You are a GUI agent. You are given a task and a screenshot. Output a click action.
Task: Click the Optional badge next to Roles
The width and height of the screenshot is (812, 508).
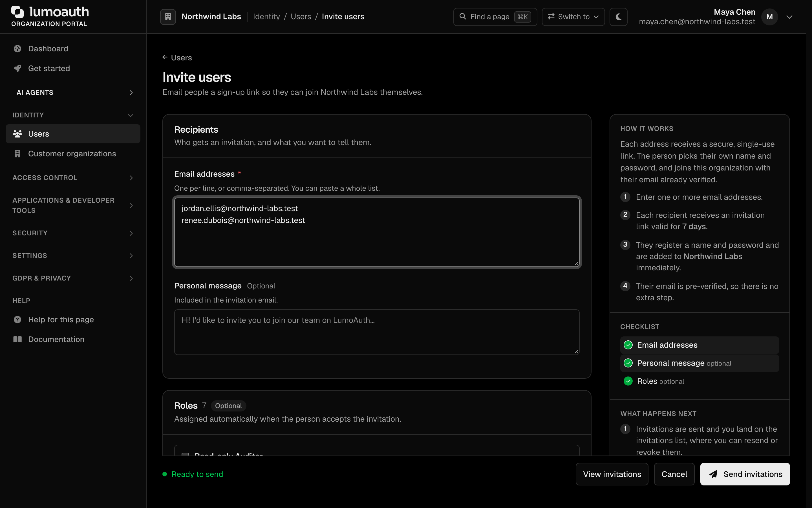228,406
